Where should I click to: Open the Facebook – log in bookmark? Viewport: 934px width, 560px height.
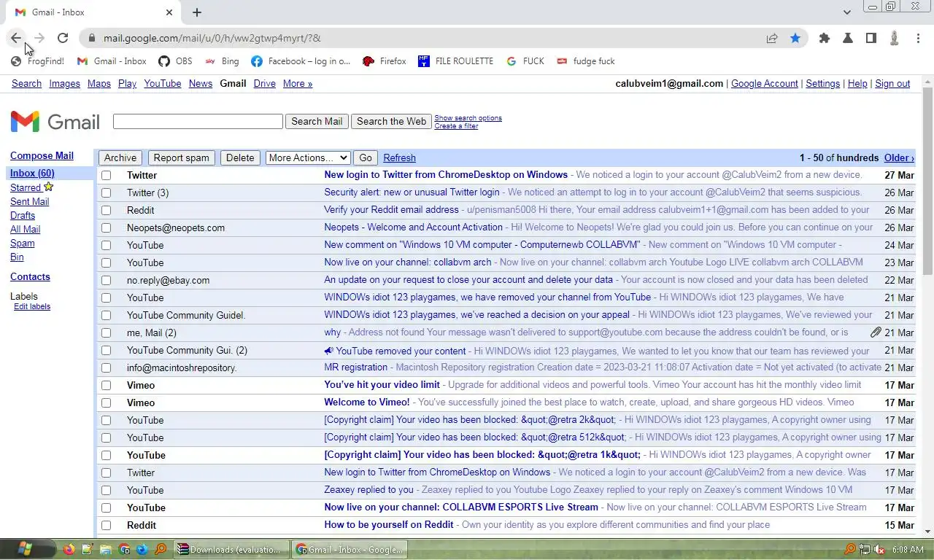pyautogui.click(x=301, y=61)
